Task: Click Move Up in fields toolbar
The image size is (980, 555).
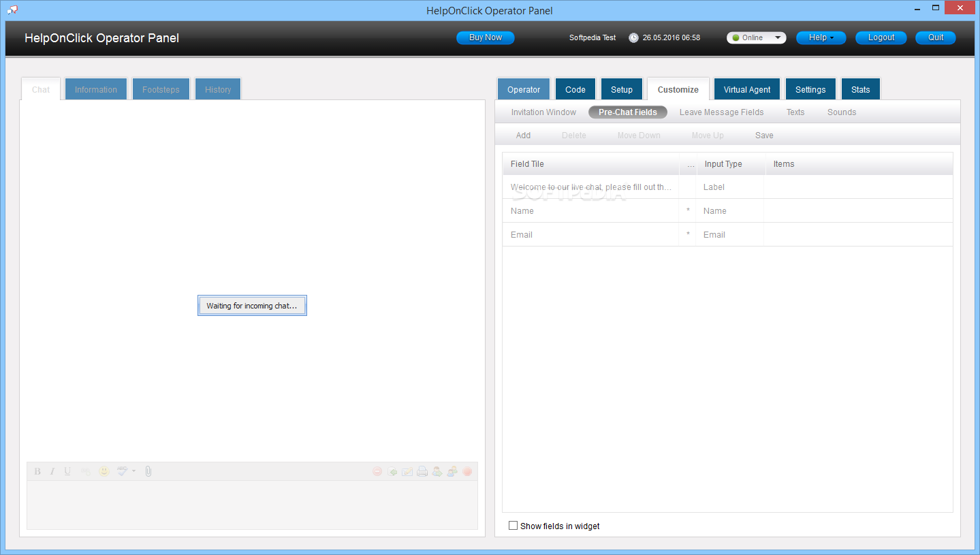Action: click(x=708, y=136)
